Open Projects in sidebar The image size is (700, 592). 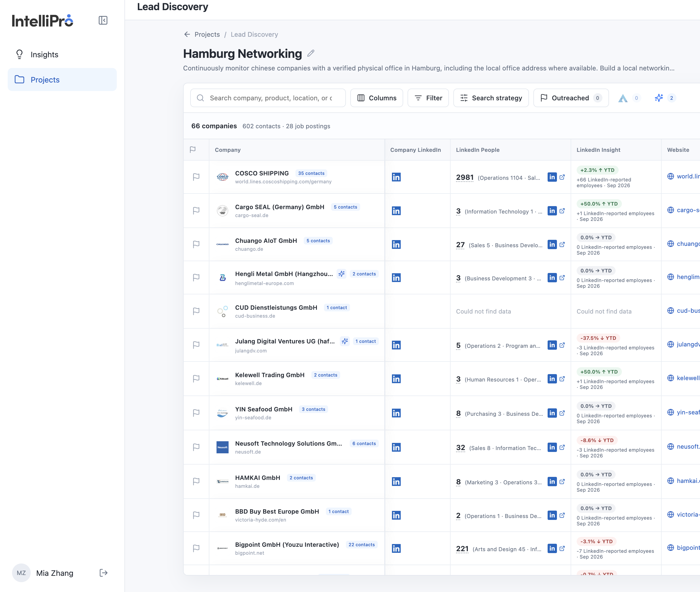pyautogui.click(x=62, y=79)
